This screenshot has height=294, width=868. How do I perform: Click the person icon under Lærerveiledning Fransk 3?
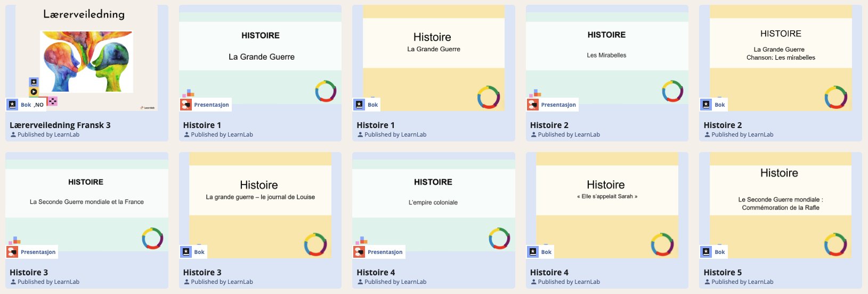tap(13, 135)
